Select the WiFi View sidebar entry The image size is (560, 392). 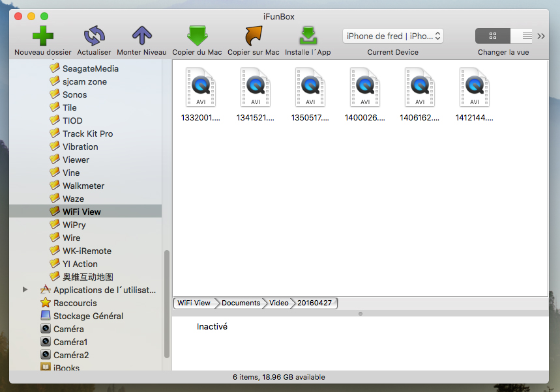(85, 211)
